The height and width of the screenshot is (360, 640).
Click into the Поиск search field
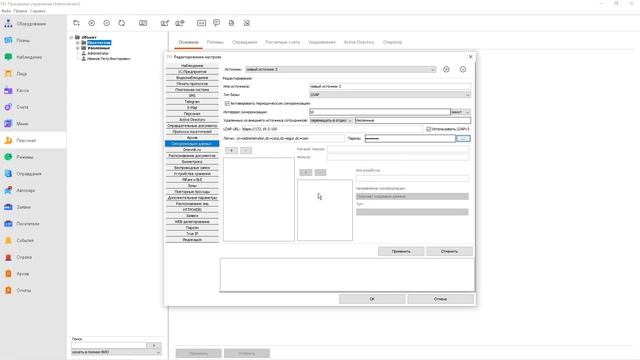pos(109,345)
